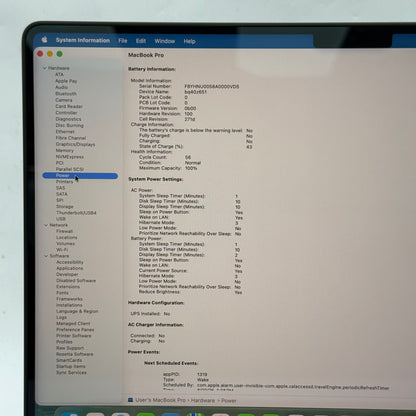Select SAS in the sidebar
Viewport: 416px width, 416px height.
(x=60, y=188)
